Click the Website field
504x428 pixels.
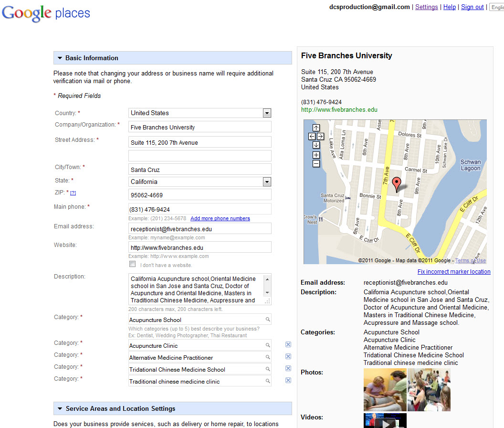tap(200, 247)
